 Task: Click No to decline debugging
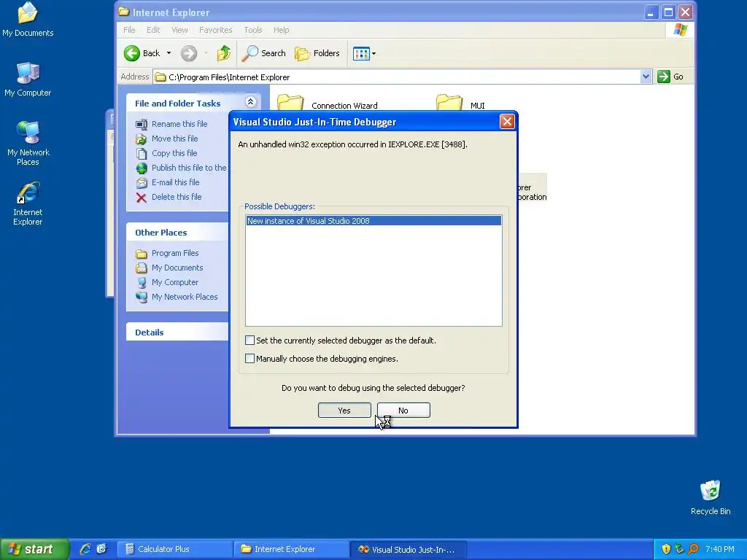[x=403, y=411]
